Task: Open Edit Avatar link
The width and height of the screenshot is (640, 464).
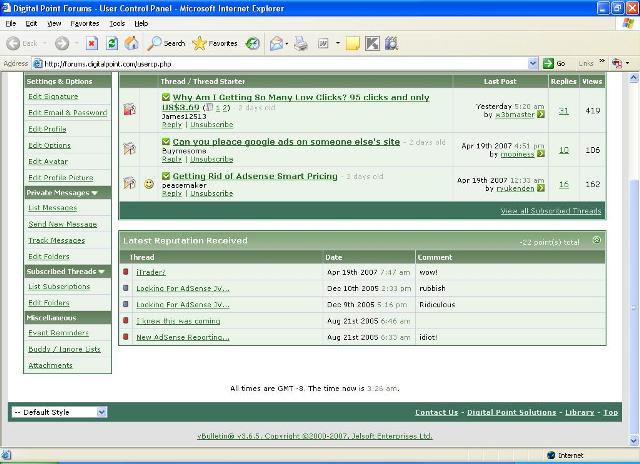Action: pos(48,162)
